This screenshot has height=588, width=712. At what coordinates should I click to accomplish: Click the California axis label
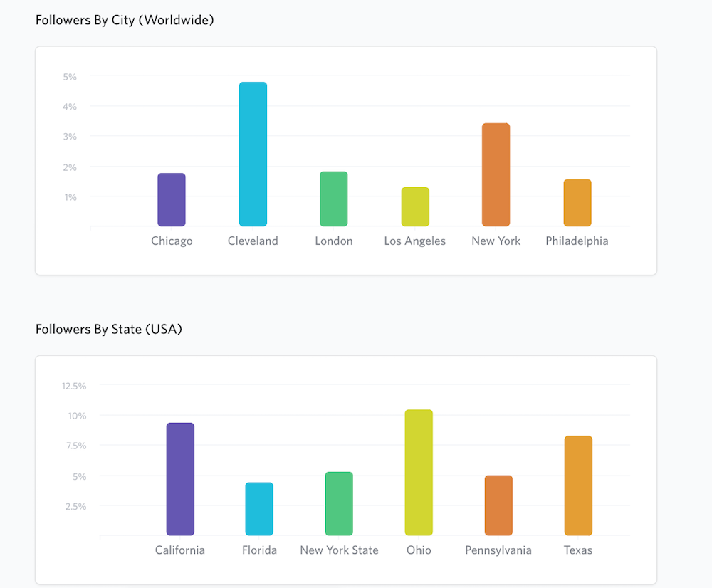click(180, 550)
